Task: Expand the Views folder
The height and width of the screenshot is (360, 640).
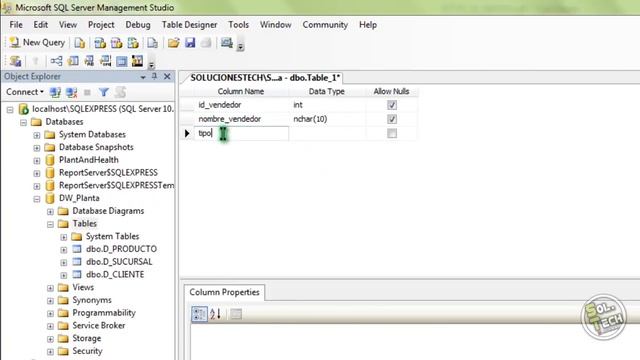Action: pyautogui.click(x=50, y=288)
